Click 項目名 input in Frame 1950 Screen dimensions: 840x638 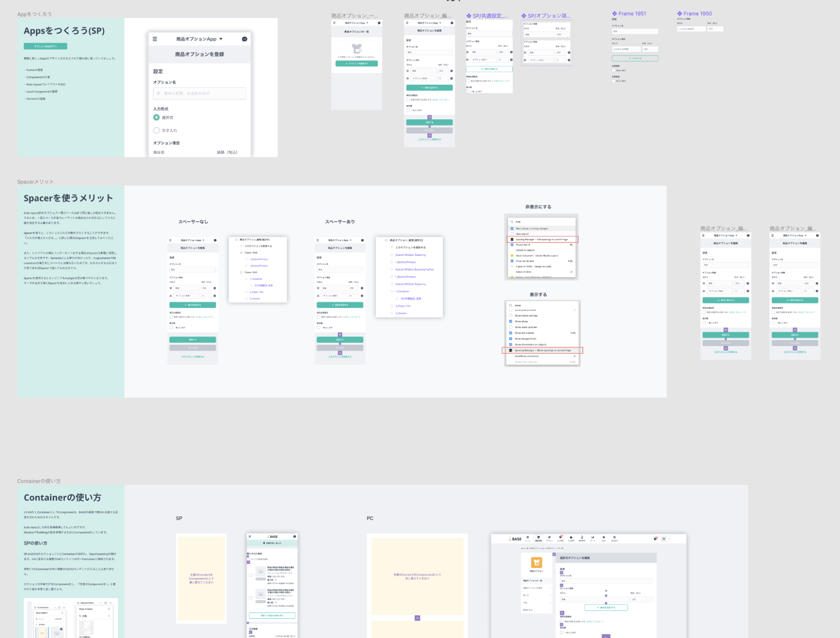pos(691,29)
